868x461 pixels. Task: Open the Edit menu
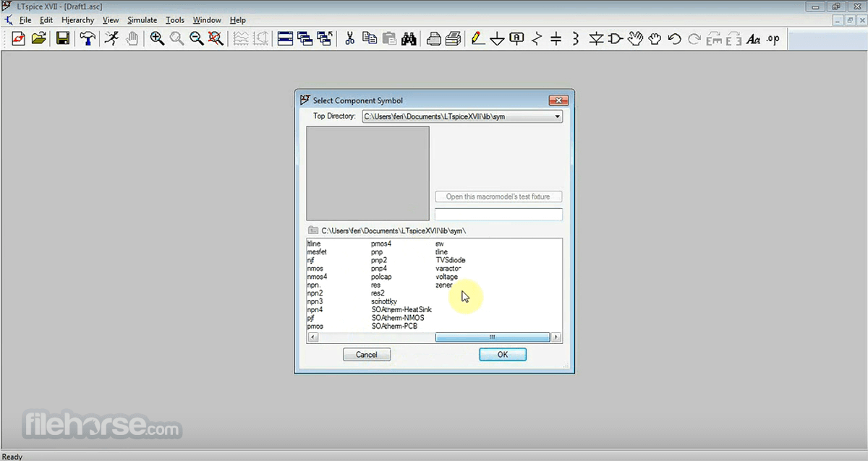coord(46,20)
